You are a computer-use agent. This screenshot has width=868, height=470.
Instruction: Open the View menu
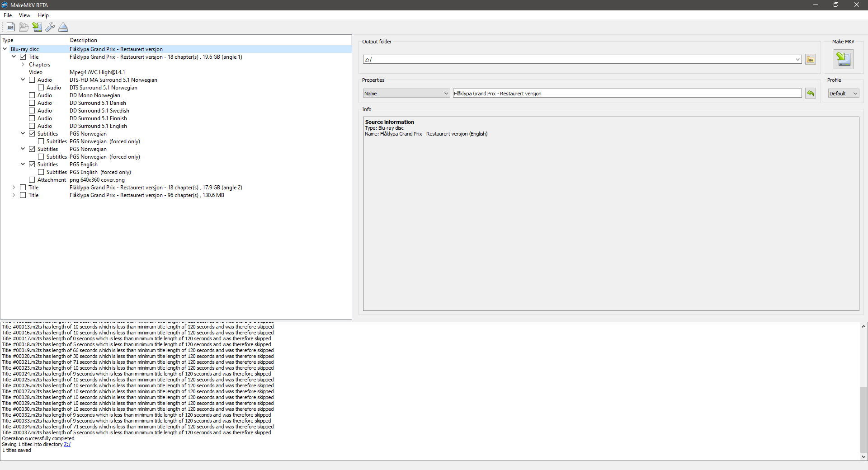click(x=24, y=15)
